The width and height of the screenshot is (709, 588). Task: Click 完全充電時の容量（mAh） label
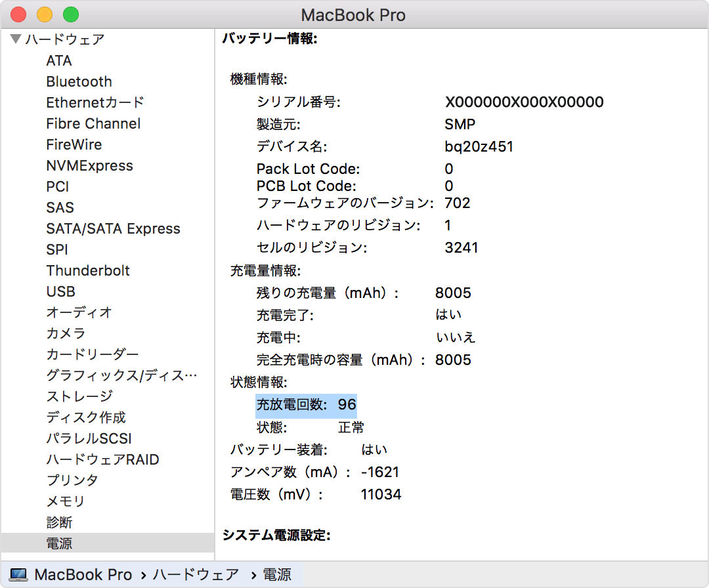[x=341, y=360]
